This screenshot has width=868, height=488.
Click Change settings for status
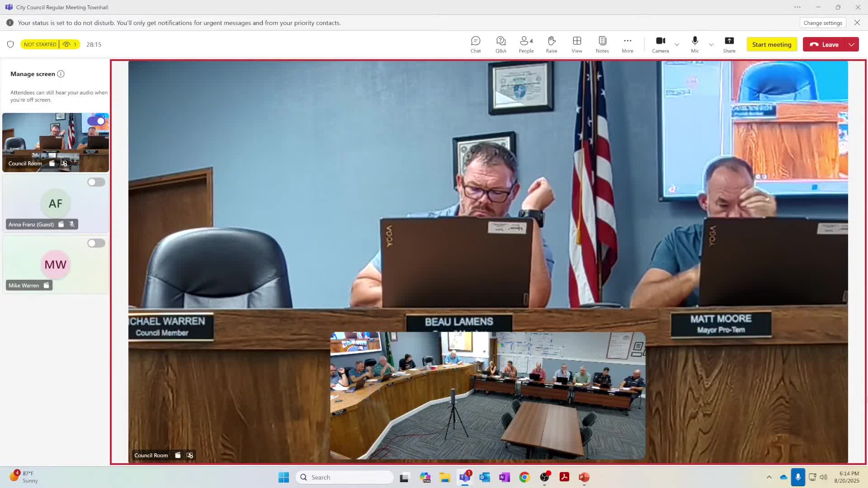click(x=823, y=23)
